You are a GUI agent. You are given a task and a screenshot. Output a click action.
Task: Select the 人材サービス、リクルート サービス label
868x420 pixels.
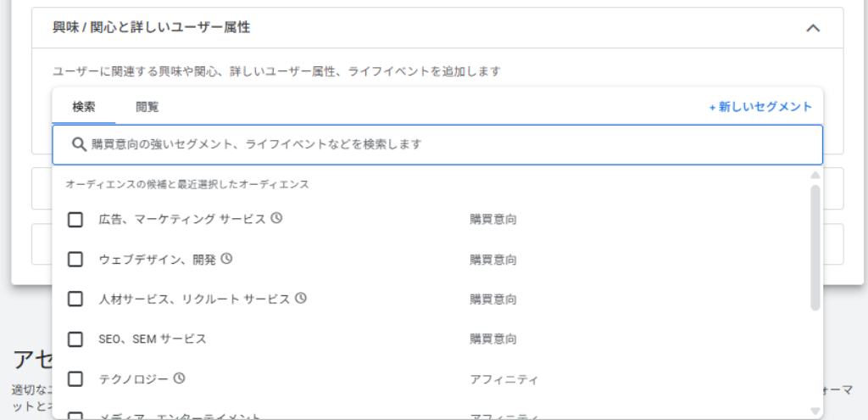click(x=194, y=300)
